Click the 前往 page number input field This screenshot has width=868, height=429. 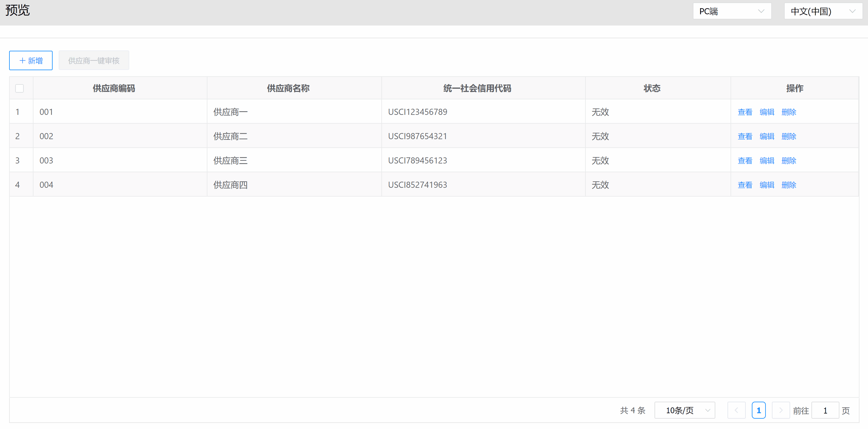point(825,410)
